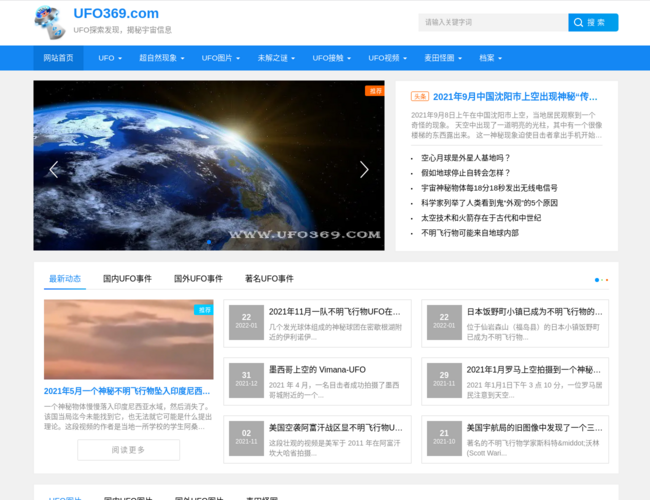Open 科学家列举了人类看到鬼 article
This screenshot has height=500, width=650.
489,203
